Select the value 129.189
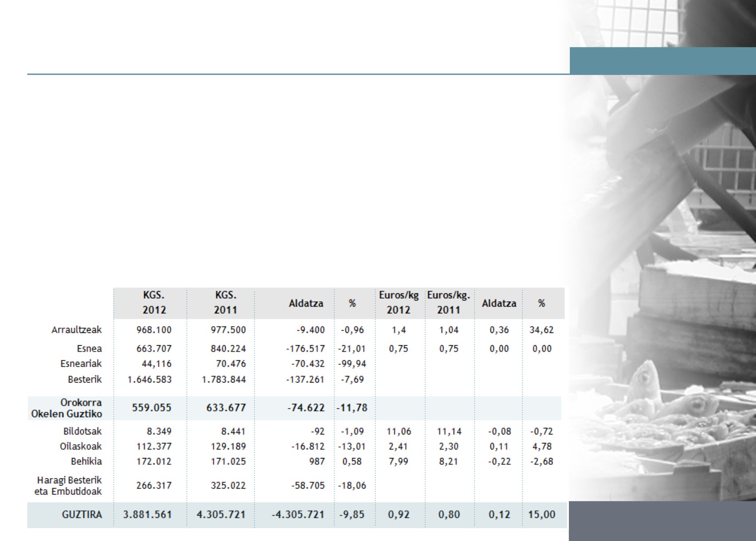The height and width of the screenshot is (541, 756). [x=228, y=446]
